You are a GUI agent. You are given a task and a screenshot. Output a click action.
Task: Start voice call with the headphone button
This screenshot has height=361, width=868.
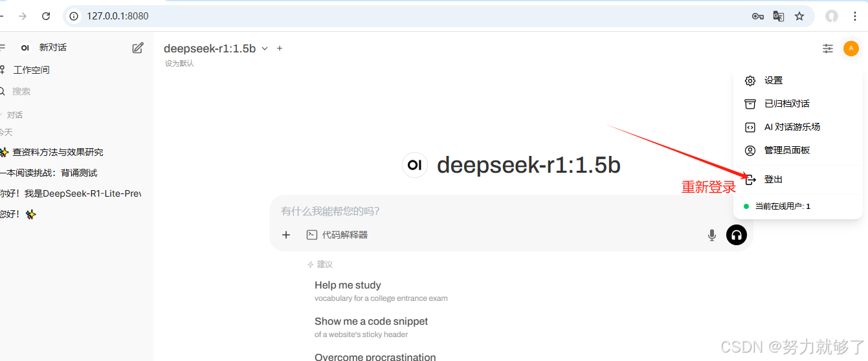point(737,235)
